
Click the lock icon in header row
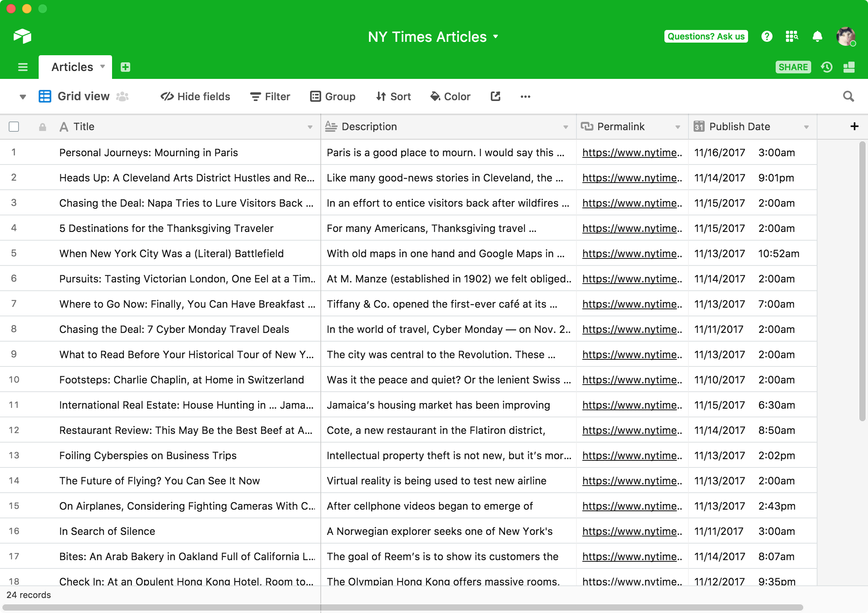click(43, 127)
